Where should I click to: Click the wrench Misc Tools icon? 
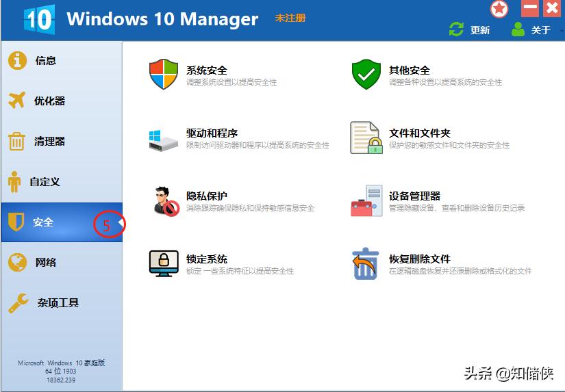coord(18,303)
